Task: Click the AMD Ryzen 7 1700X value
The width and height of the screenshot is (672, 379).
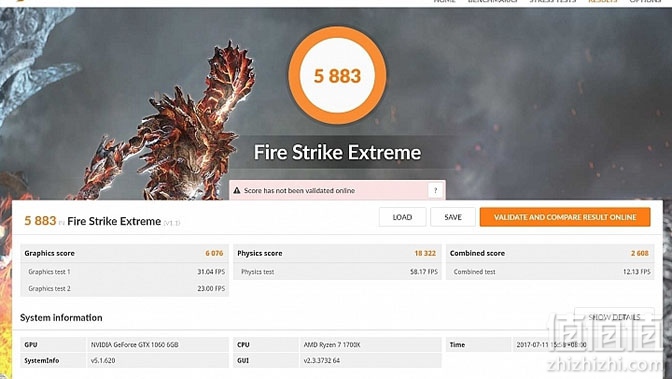Action: pyautogui.click(x=332, y=345)
